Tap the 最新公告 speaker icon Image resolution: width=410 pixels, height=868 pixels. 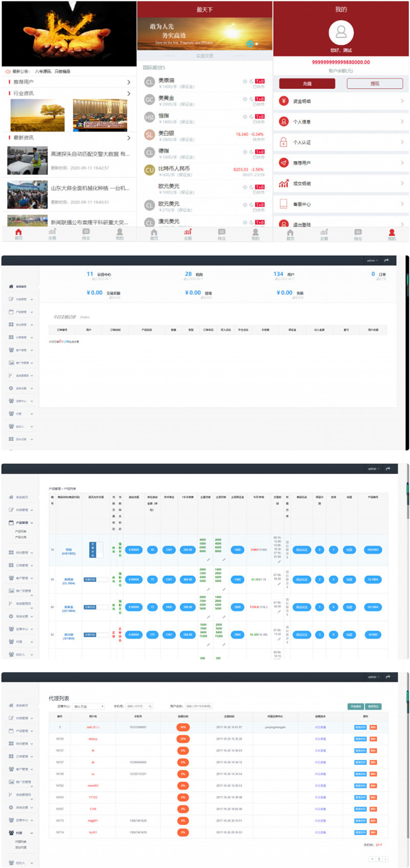click(8, 72)
